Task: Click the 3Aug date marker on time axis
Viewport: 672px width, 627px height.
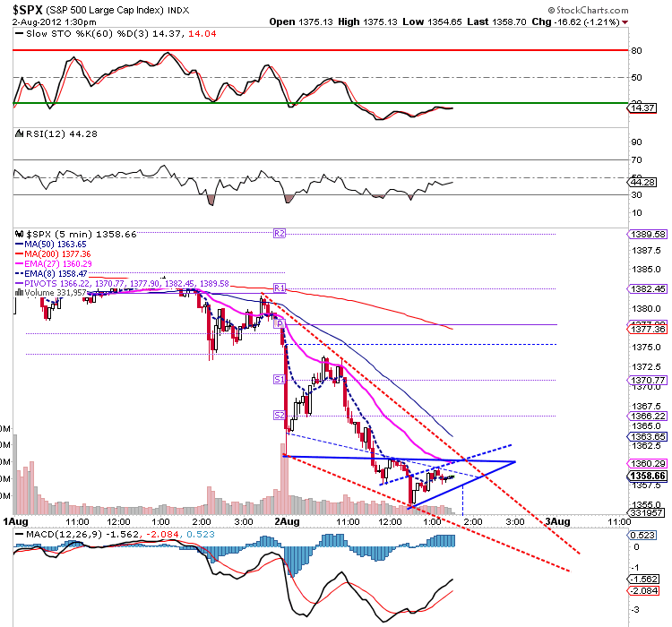Action: click(557, 521)
